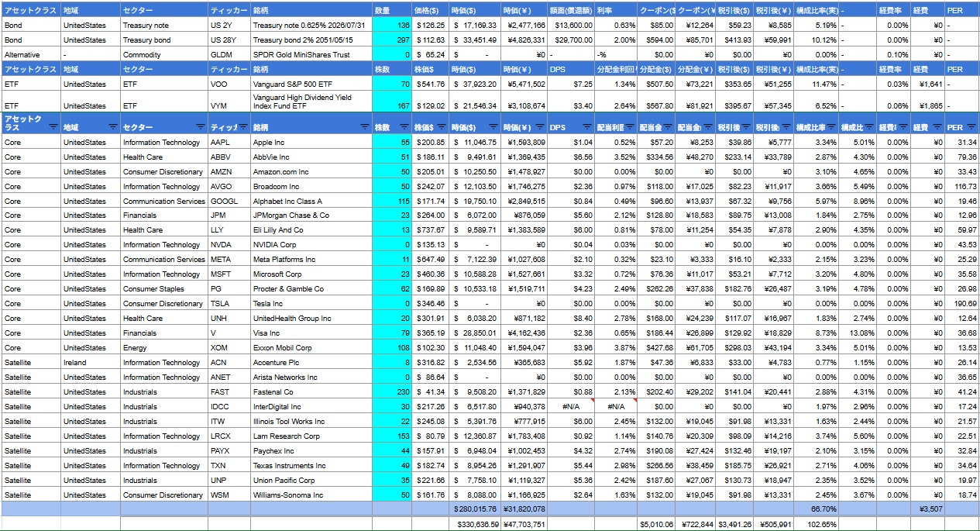Open the 経費率 filter icon in stock table
Image resolution: width=980 pixels, height=531 pixels.
[x=903, y=127]
